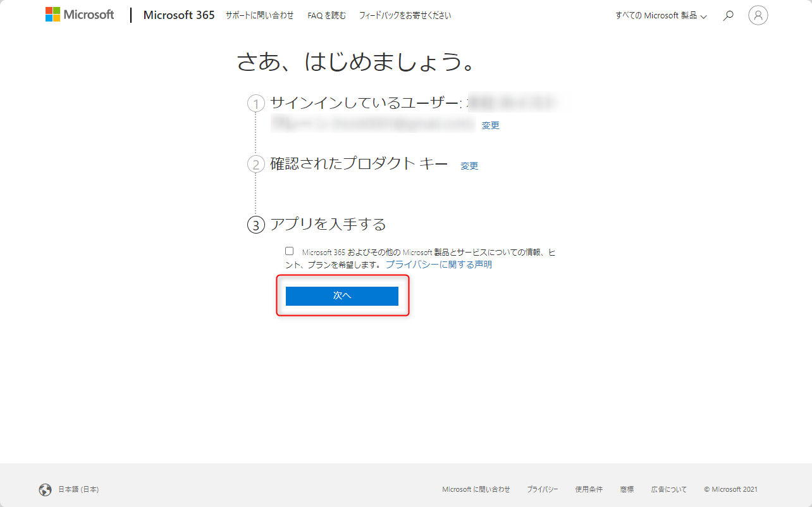Viewport: 812px width, 507px height.
Task: Select 日本語 (日本) language link
Action: tap(78, 489)
